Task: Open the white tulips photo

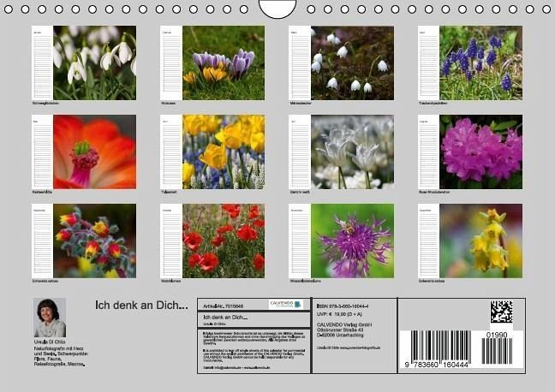Action: coord(352,151)
